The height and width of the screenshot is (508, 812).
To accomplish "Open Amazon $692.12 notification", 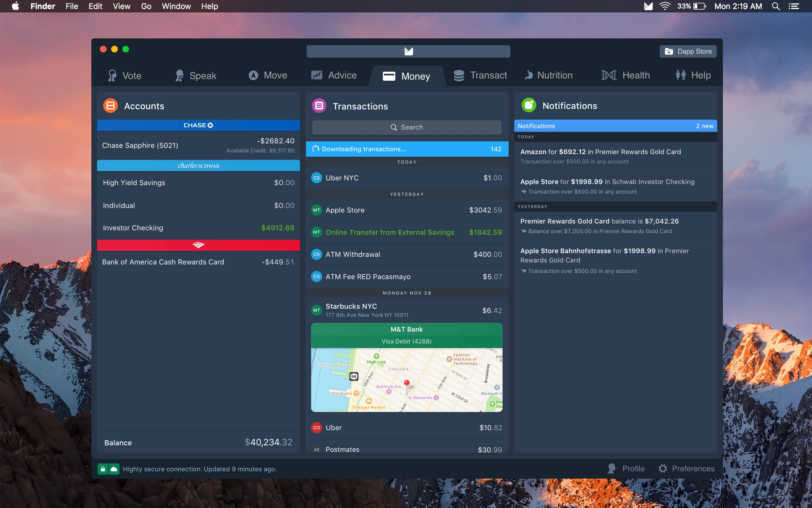I will click(615, 157).
